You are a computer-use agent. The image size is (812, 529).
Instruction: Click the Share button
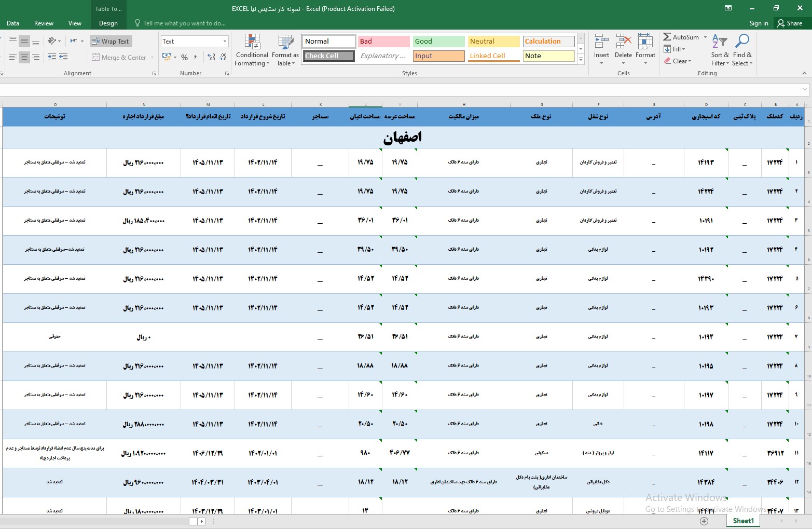[x=789, y=23]
